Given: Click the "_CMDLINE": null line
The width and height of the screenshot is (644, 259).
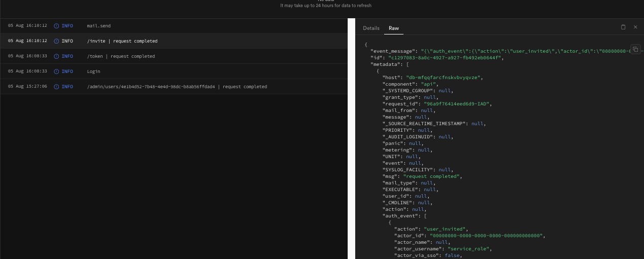Looking at the screenshot, I should [407, 203].
